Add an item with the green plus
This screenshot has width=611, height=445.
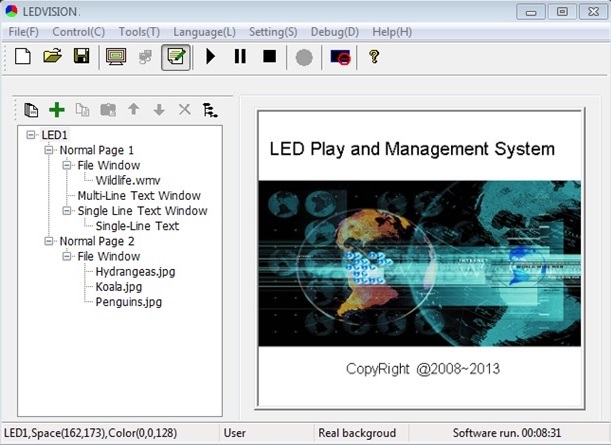pos(57,110)
